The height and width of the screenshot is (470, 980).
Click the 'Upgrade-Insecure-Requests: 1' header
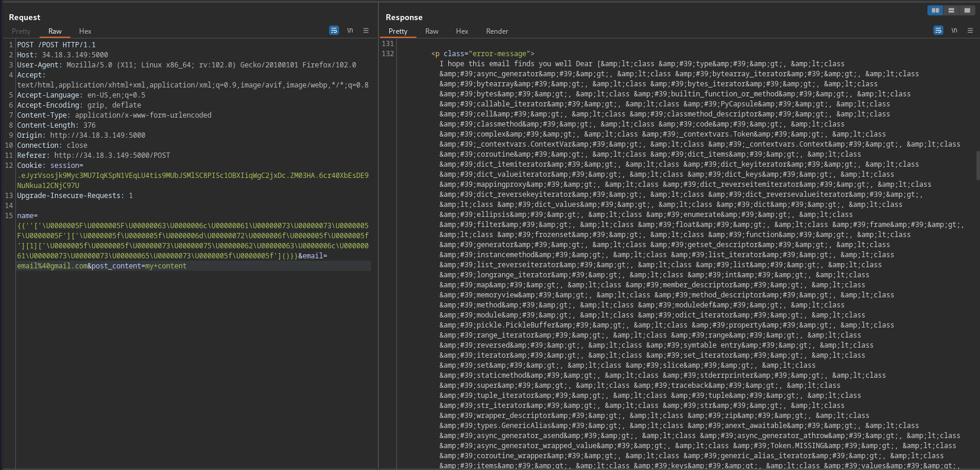point(75,196)
